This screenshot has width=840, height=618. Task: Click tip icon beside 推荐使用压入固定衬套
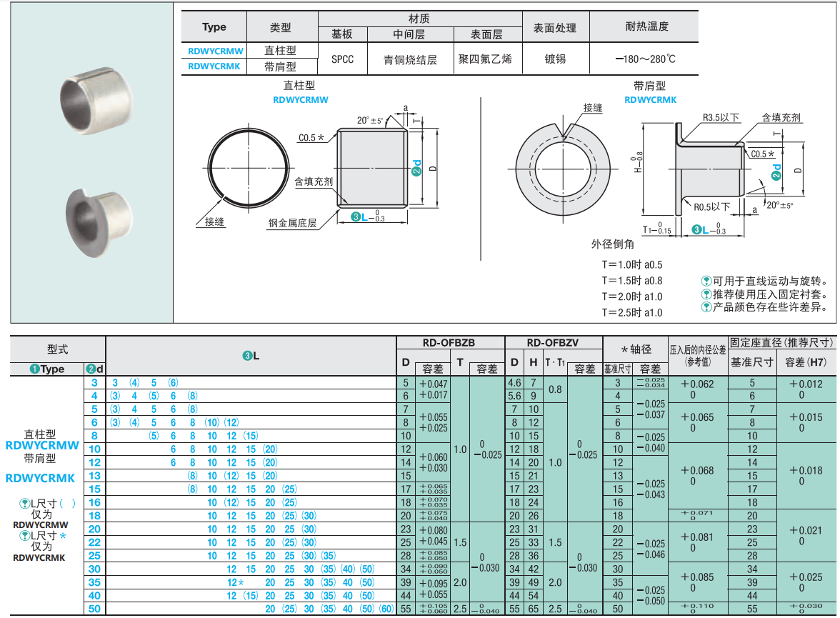[x=706, y=294]
